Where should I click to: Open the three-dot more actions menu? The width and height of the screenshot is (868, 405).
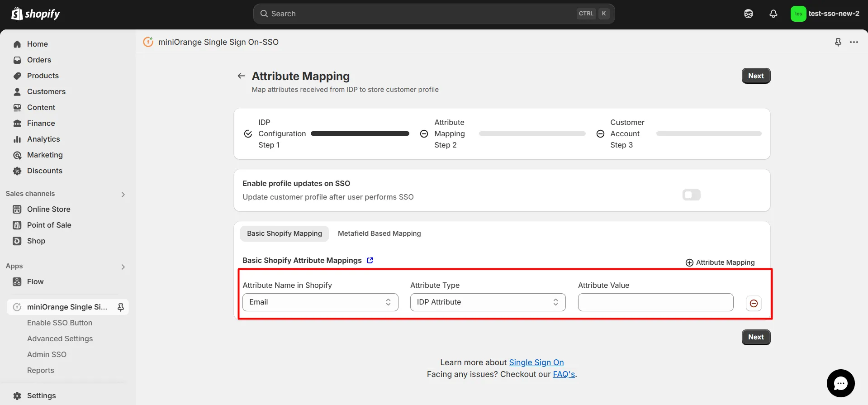[x=854, y=42]
